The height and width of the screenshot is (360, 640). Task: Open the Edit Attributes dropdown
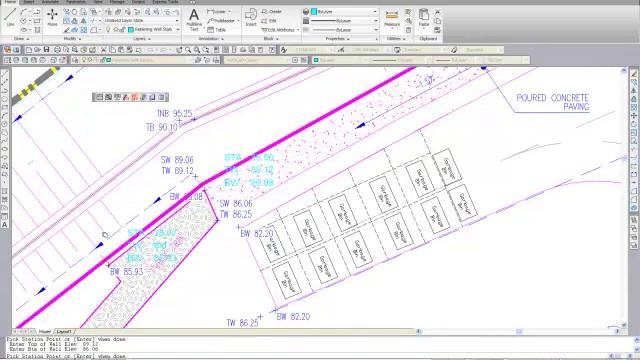(x=298, y=30)
